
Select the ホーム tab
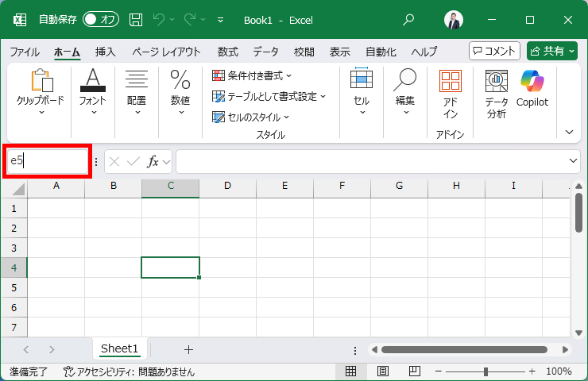pyautogui.click(x=67, y=52)
